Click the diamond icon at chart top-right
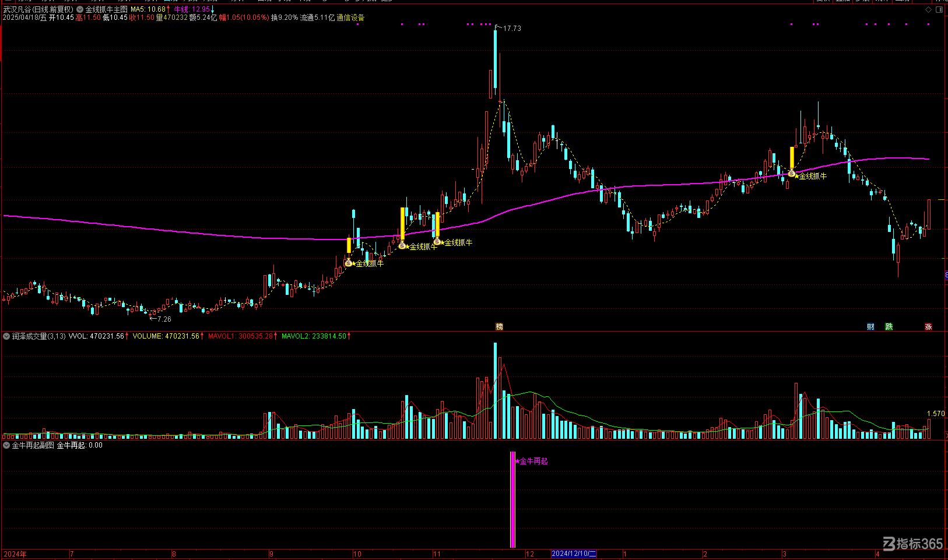Image resolution: width=948 pixels, height=560 pixels. (928, 9)
